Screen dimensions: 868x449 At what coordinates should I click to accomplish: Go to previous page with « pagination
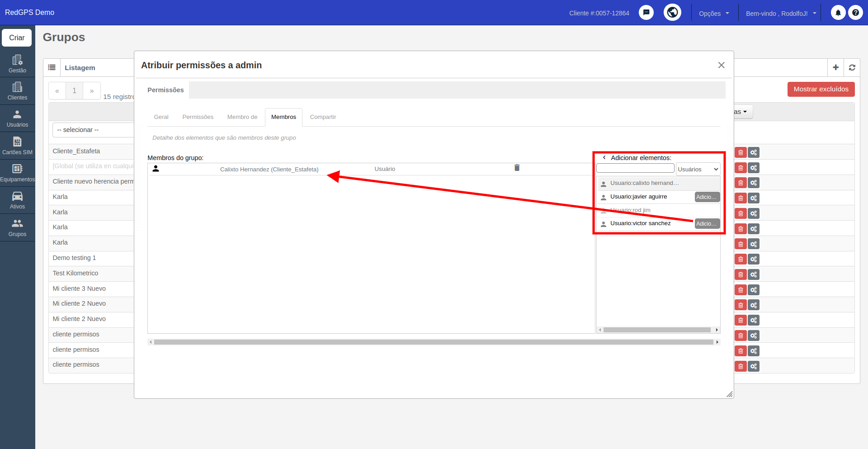coord(57,90)
